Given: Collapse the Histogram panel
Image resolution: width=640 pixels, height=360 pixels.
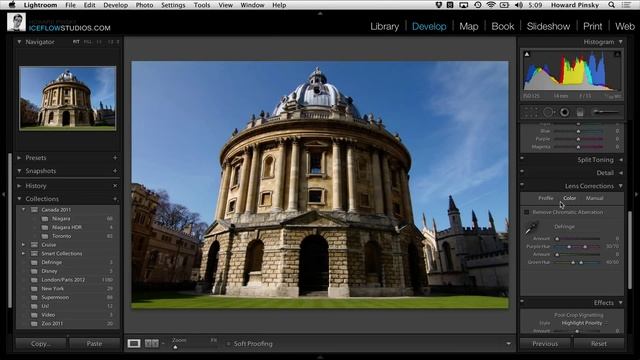Looking at the screenshot, I should pos(621,42).
